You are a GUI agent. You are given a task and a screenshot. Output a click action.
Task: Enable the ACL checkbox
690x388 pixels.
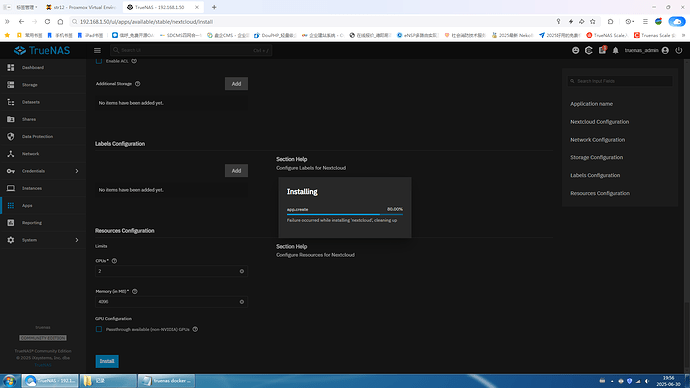[x=99, y=61]
